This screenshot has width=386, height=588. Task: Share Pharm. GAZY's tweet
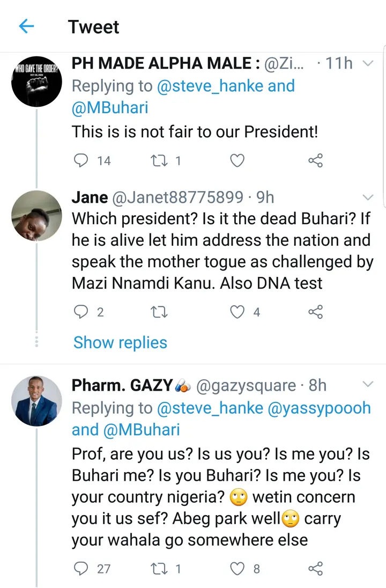click(316, 568)
